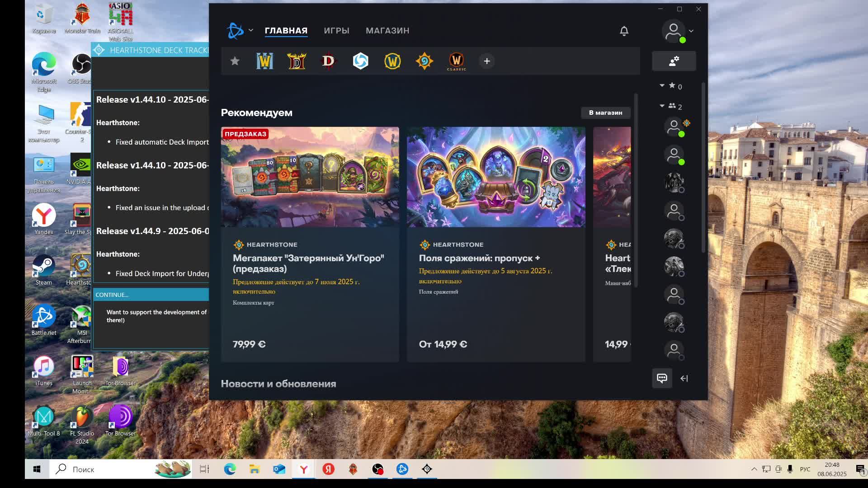Switch to the МАГАЗИН tab
868x488 pixels.
point(387,31)
